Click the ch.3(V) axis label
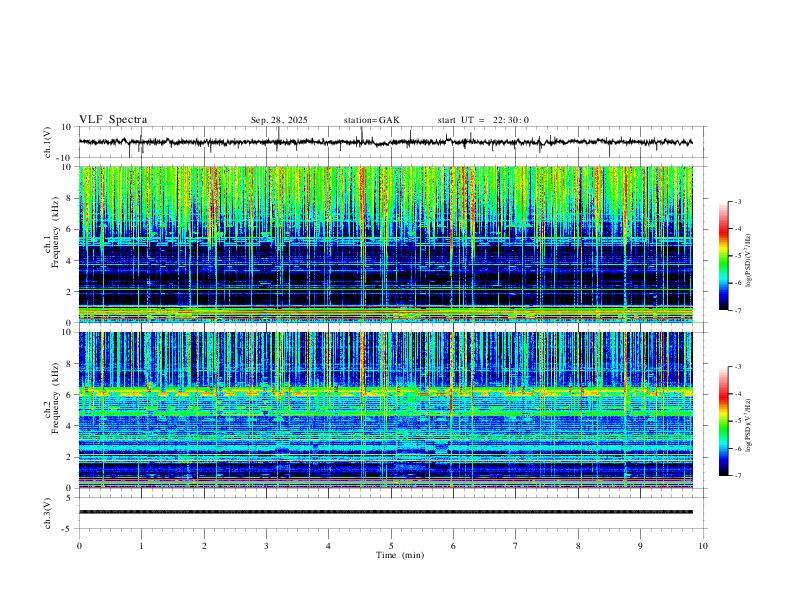This screenshot has height=612, width=792. click(x=48, y=513)
